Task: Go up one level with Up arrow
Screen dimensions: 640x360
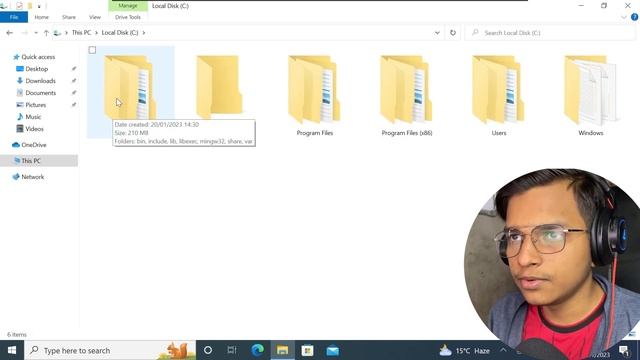Action: [x=46, y=33]
